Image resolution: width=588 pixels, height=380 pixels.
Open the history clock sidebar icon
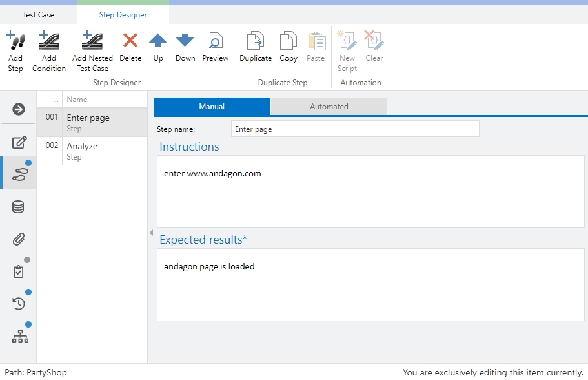(x=19, y=303)
